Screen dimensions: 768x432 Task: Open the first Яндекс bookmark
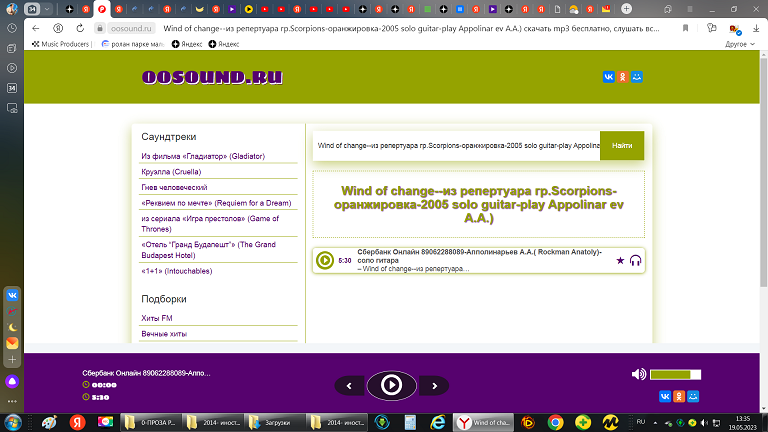click(x=187, y=44)
